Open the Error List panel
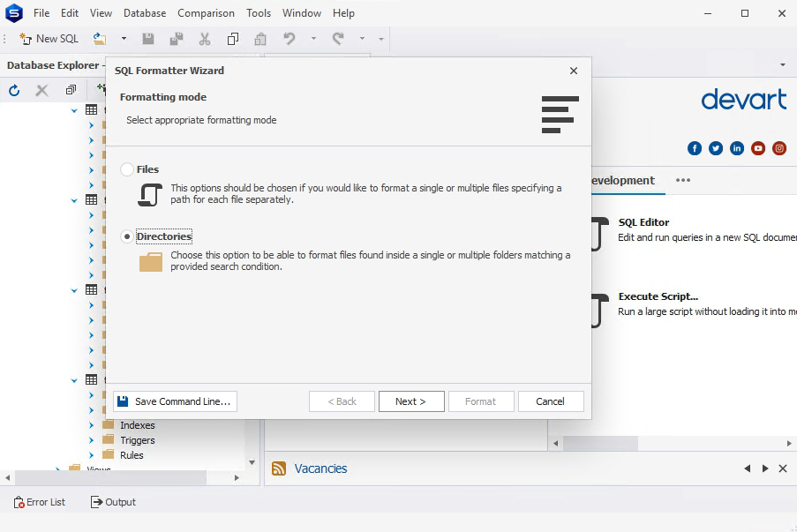The width and height of the screenshot is (797, 532). 40,502
